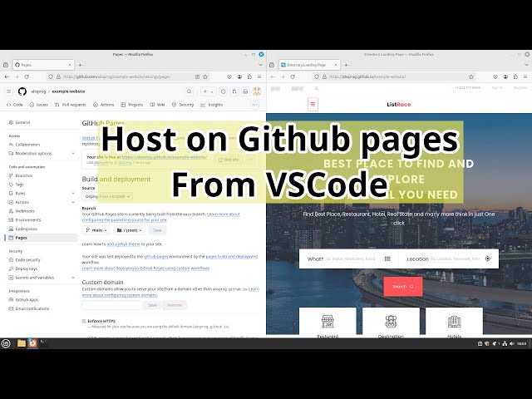Open new tab in ListRace Firefox window

(346, 65)
